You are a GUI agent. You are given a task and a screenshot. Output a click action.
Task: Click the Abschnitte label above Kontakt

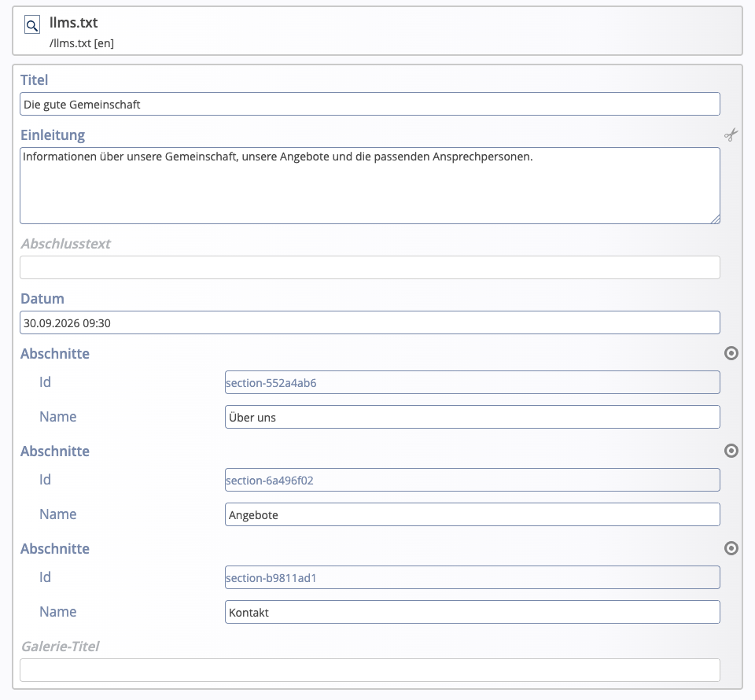[x=55, y=548]
